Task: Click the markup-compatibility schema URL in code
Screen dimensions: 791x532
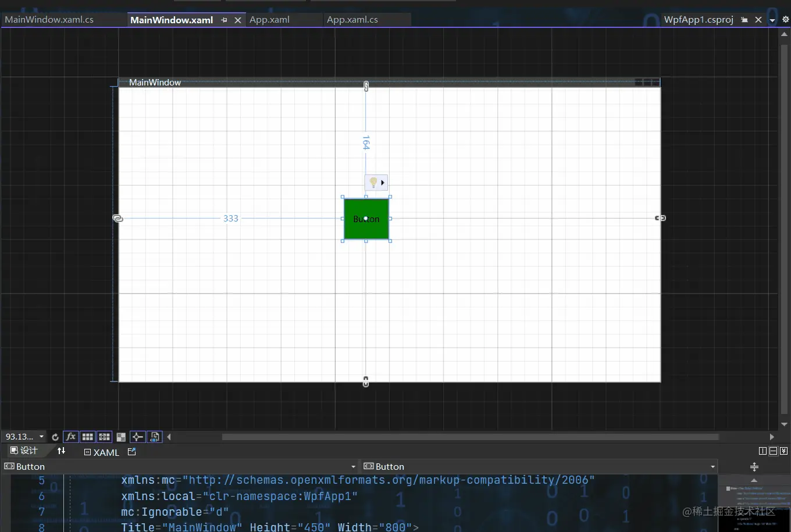Action: [x=389, y=480]
